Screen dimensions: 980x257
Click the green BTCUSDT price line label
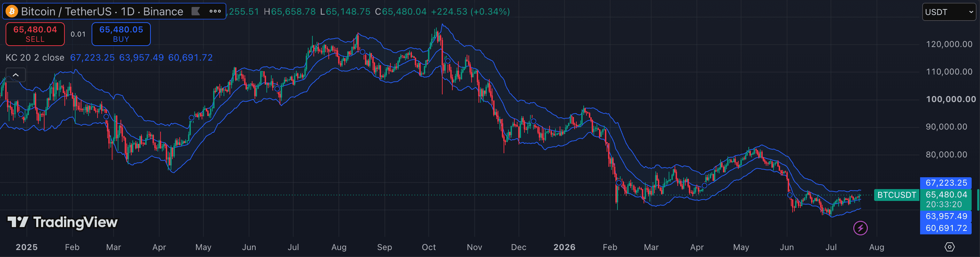[x=897, y=195]
